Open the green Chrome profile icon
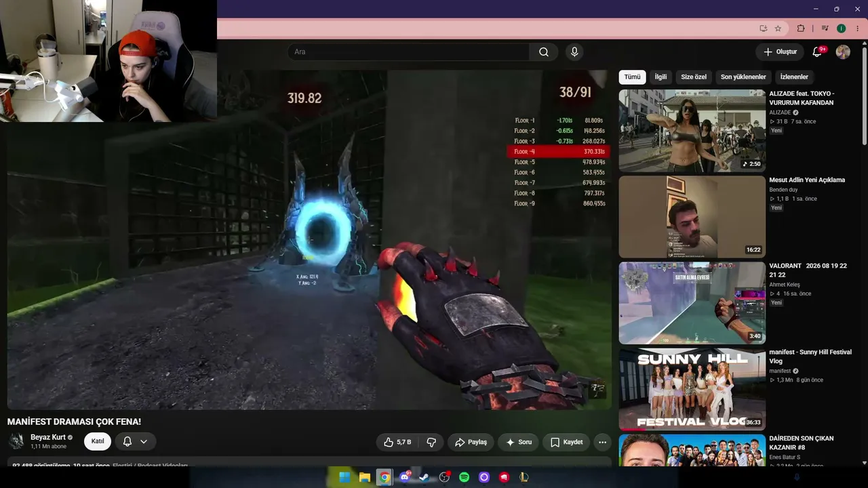The height and width of the screenshot is (488, 868). (842, 28)
